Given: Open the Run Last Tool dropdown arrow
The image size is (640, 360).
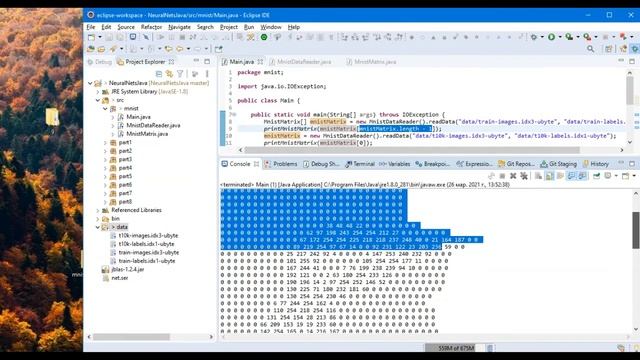Looking at the screenshot, I should (x=596, y=37).
